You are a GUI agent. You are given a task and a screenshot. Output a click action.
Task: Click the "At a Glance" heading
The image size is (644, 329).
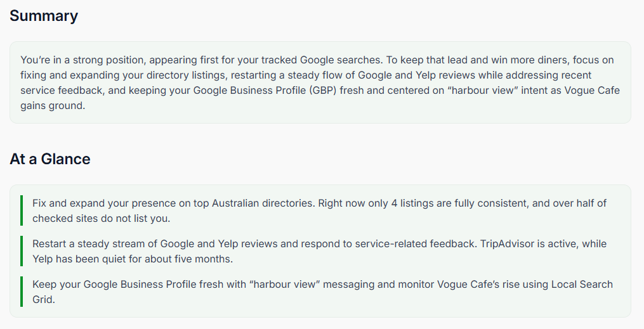coord(50,159)
